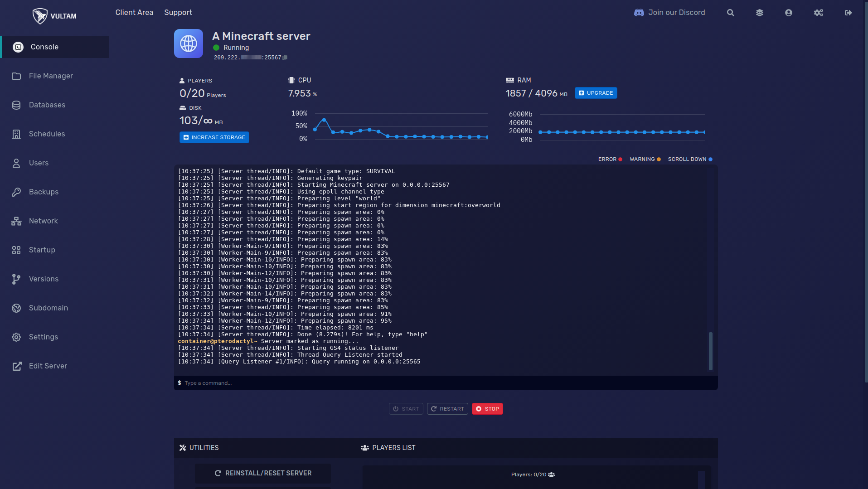Click the disabled Start button
The width and height of the screenshot is (868, 489).
click(406, 409)
